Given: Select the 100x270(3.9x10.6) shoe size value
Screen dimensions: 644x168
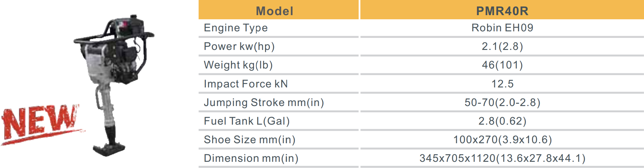Looking at the screenshot, I should pyautogui.click(x=502, y=140).
